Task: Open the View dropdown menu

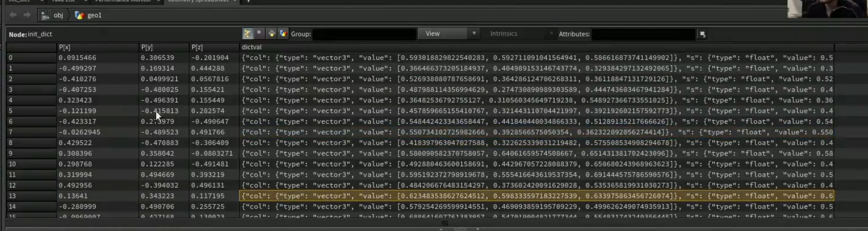Action: tap(448, 34)
